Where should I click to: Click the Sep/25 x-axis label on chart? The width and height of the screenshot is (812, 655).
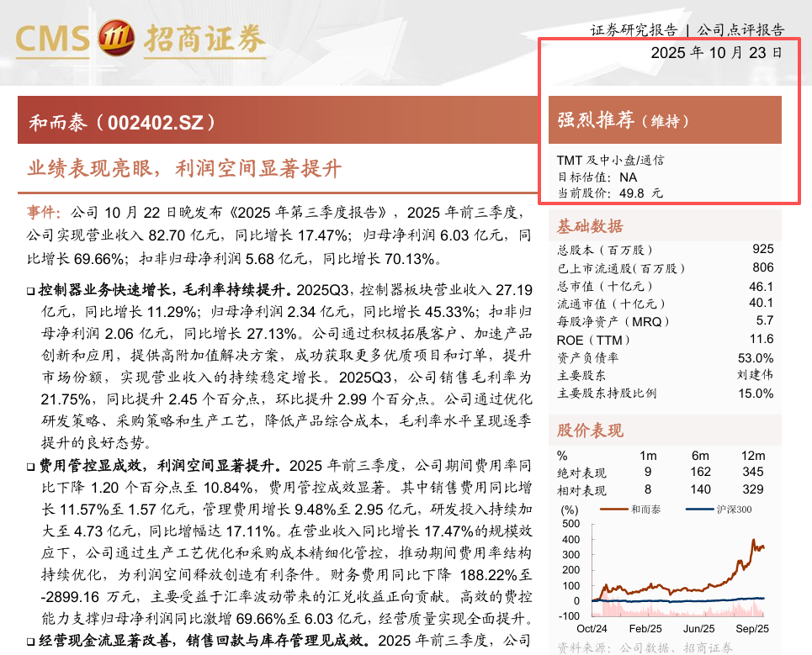pos(752,629)
